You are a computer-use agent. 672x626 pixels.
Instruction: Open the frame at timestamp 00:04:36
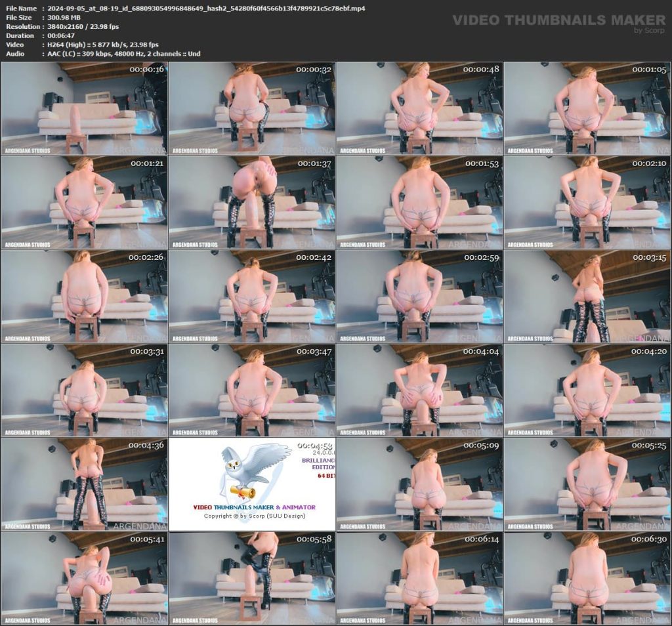pyautogui.click(x=84, y=484)
